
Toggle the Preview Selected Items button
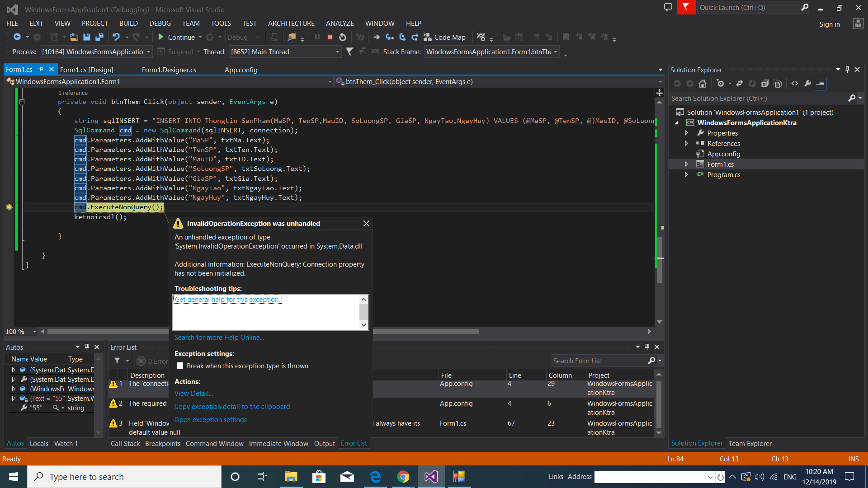tap(820, 84)
